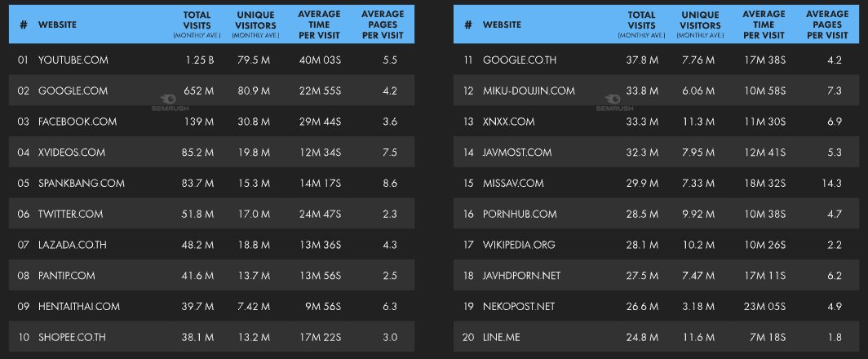Click the 1.25 B total visits value

pyautogui.click(x=199, y=60)
